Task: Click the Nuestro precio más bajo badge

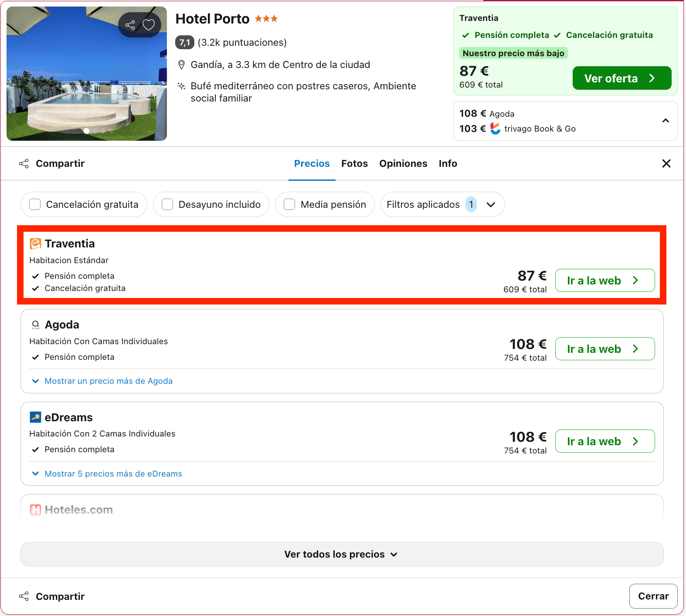Action: pyautogui.click(x=513, y=53)
